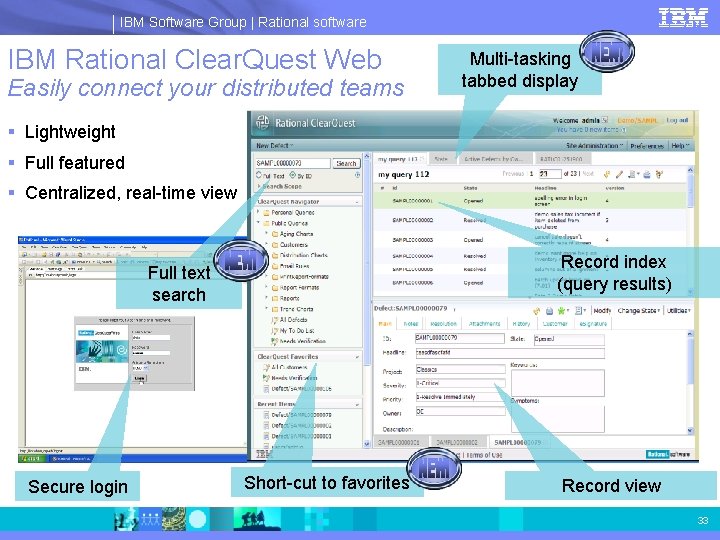
Task: Switch to the History tab
Action: [x=521, y=324]
